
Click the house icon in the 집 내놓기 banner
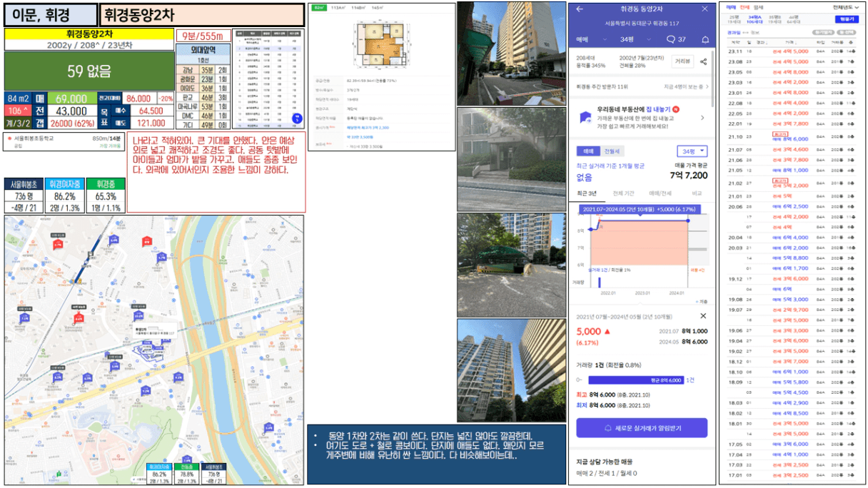(587, 117)
